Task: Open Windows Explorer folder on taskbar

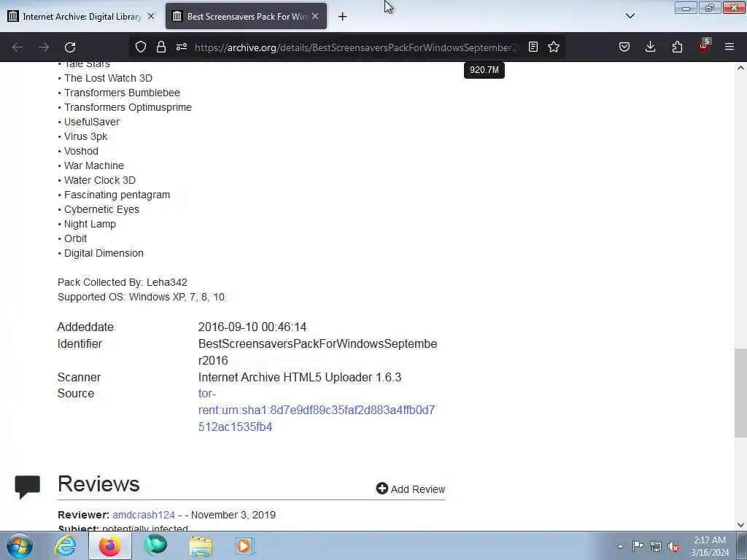Action: coord(201,545)
